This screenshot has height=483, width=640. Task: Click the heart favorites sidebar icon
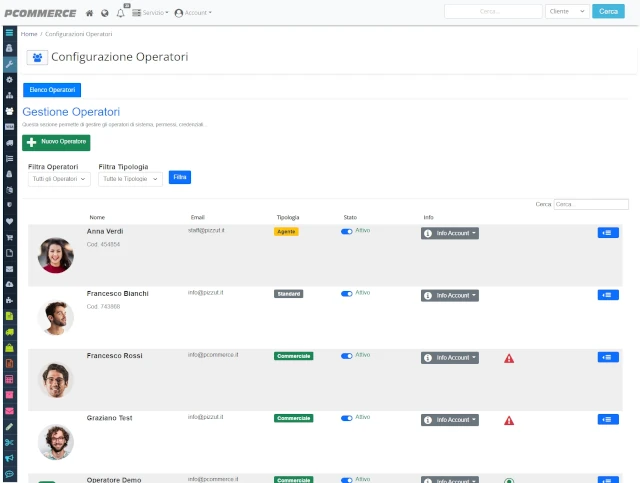click(x=9, y=221)
